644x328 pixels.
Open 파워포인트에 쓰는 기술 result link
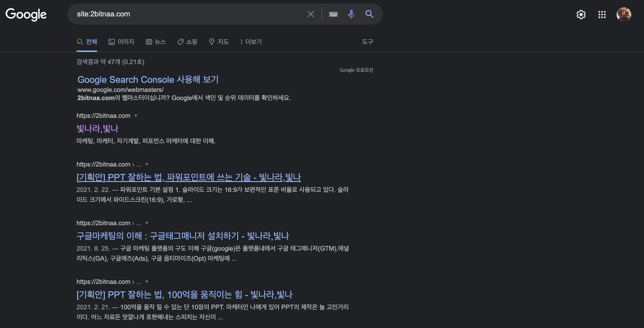pos(188,177)
